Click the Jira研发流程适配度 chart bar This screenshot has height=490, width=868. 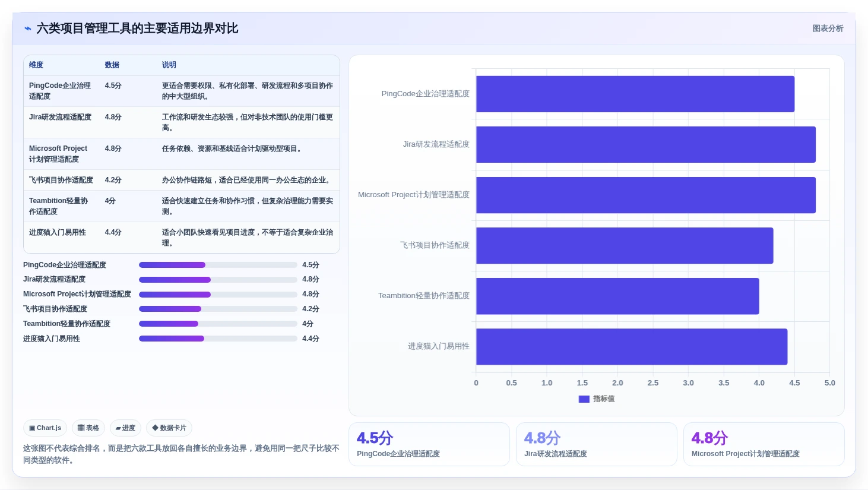click(x=646, y=144)
